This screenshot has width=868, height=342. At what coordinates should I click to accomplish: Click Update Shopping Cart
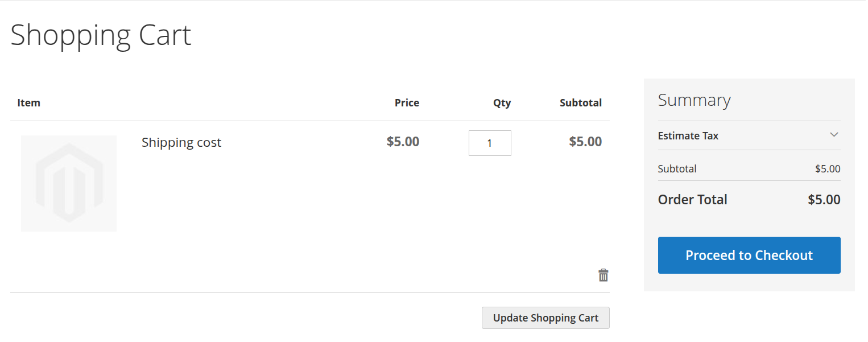coord(545,318)
